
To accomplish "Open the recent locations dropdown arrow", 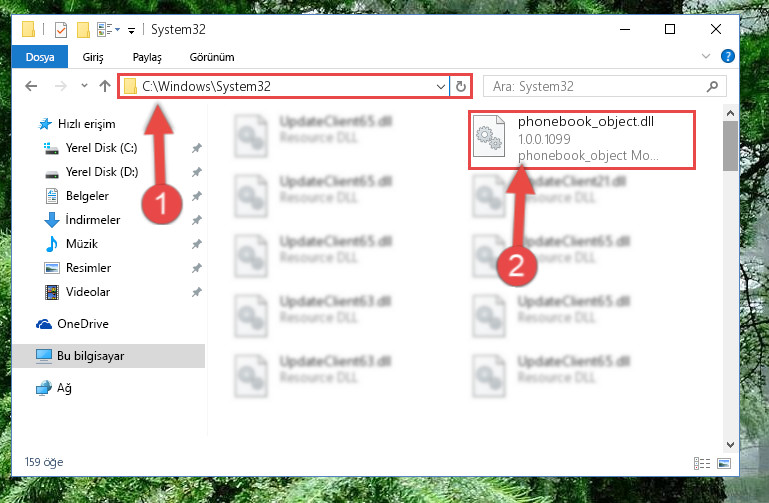I will [84, 86].
